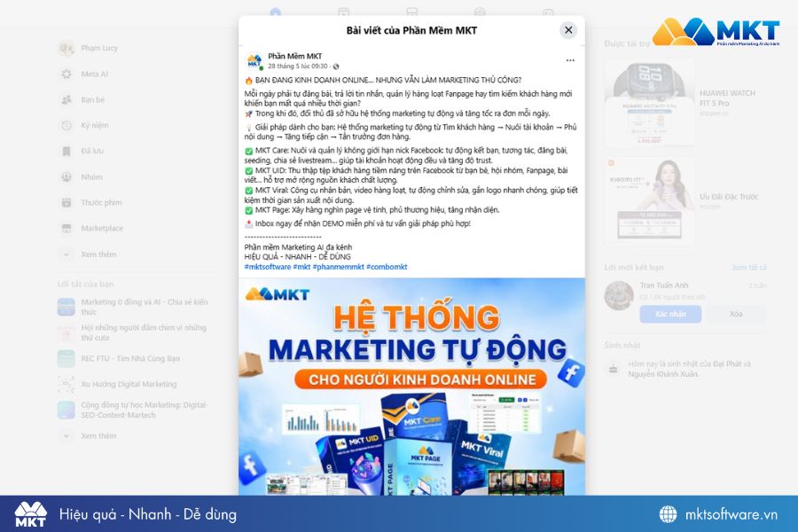
Task: Open shortcut Marketing 0 đồng và AI group
Action: click(133, 307)
